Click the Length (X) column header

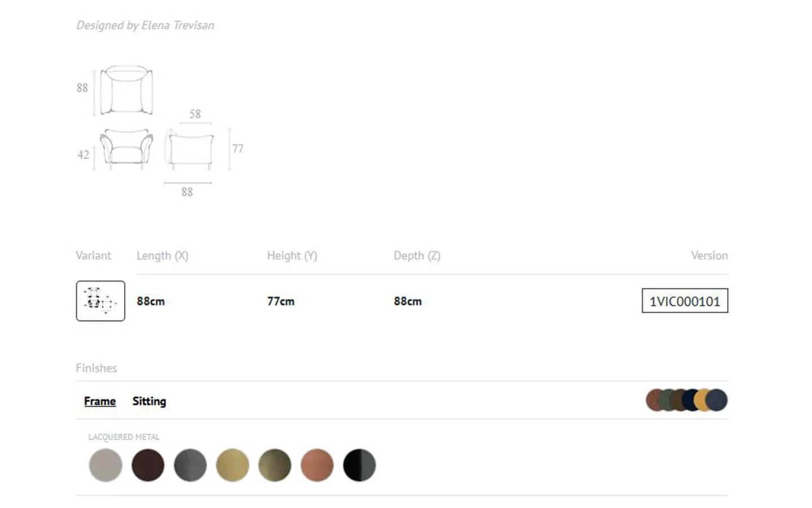coord(162,256)
